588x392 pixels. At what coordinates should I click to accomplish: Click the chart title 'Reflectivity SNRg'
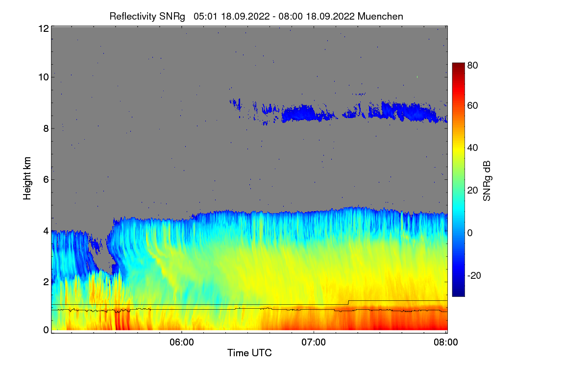click(147, 16)
